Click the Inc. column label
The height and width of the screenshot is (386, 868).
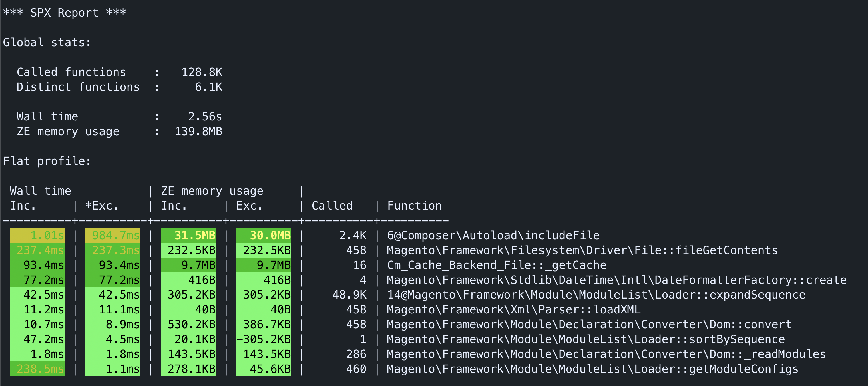[x=23, y=206]
